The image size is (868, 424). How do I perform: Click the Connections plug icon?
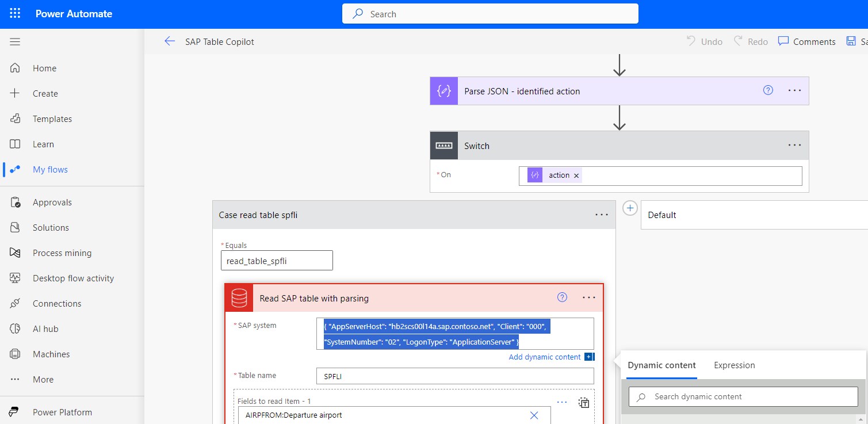(15, 303)
